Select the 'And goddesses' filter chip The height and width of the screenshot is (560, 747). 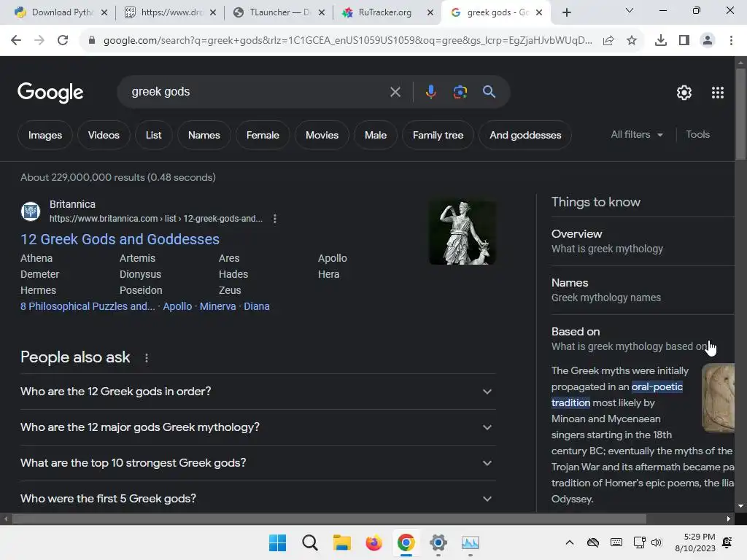[525, 135]
